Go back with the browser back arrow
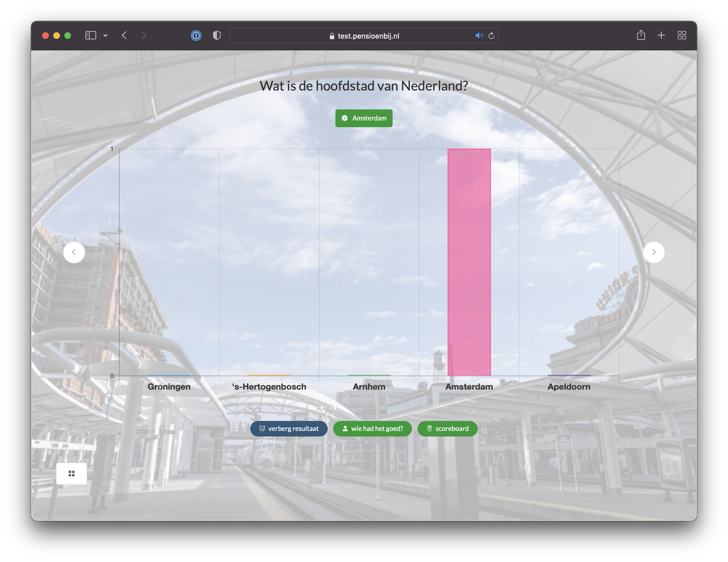728x562 pixels. [x=124, y=35]
